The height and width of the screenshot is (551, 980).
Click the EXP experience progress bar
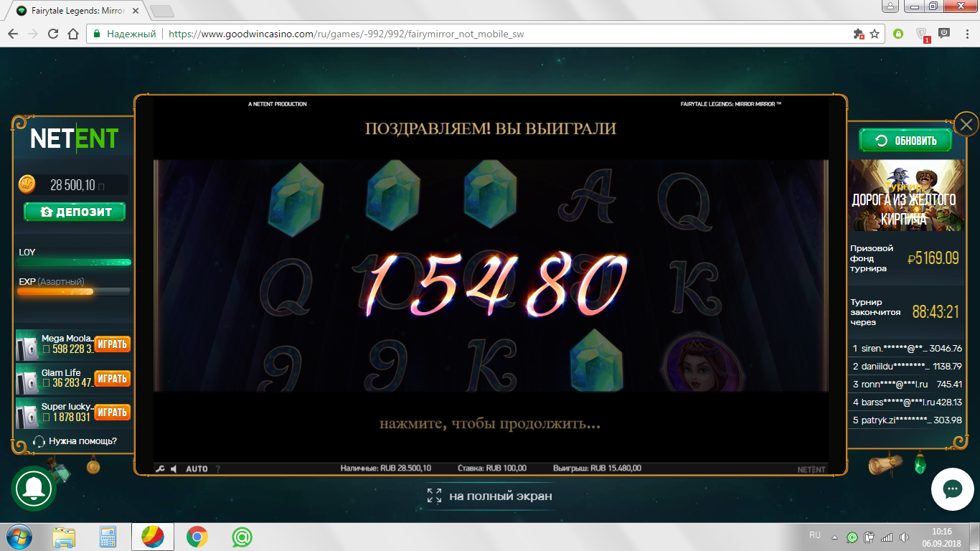(74, 291)
